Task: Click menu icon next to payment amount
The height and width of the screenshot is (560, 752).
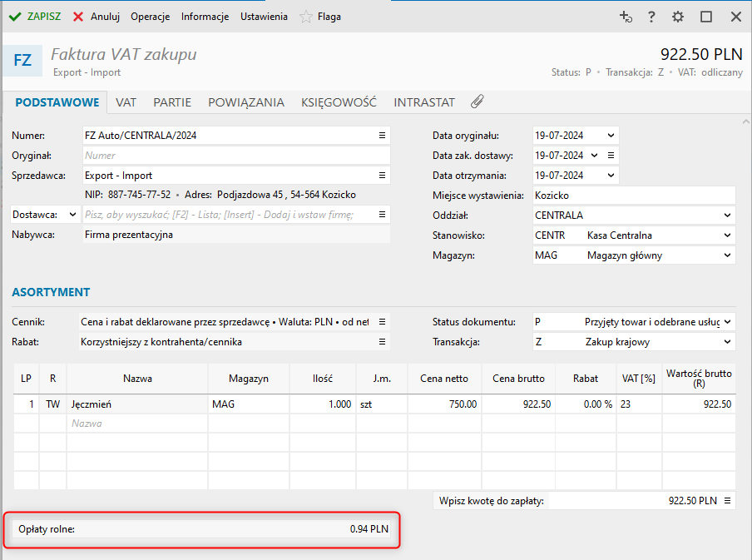Action: [728, 501]
